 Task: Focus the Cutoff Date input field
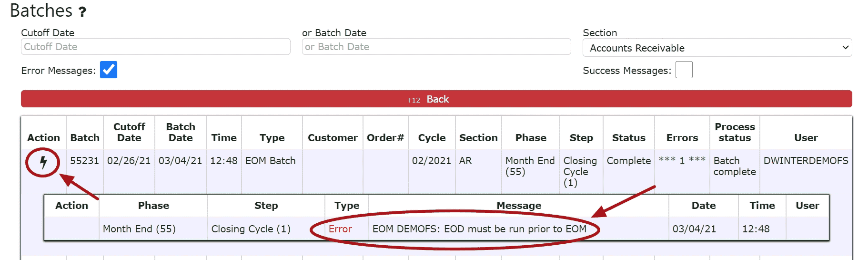(156, 47)
